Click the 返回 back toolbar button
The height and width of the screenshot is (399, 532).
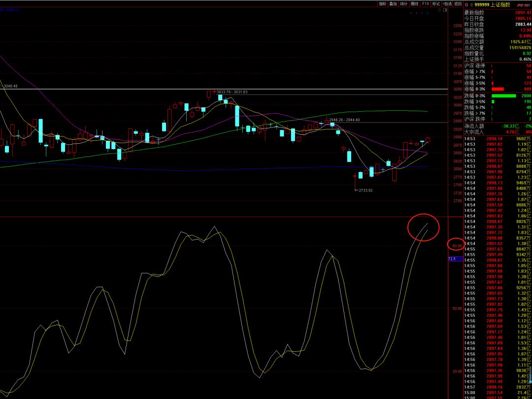point(458,4)
